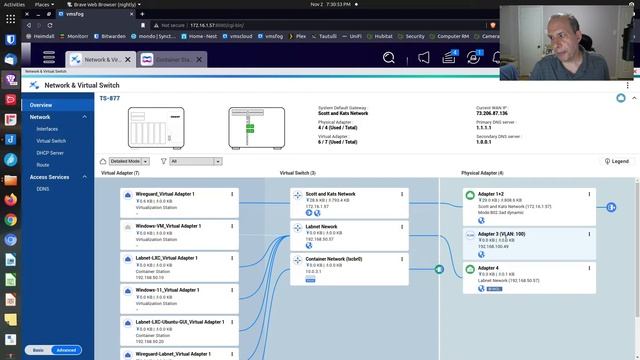The image size is (640, 360).
Task: Click the NAT node icon beside Container Network
Action: (x=439, y=269)
